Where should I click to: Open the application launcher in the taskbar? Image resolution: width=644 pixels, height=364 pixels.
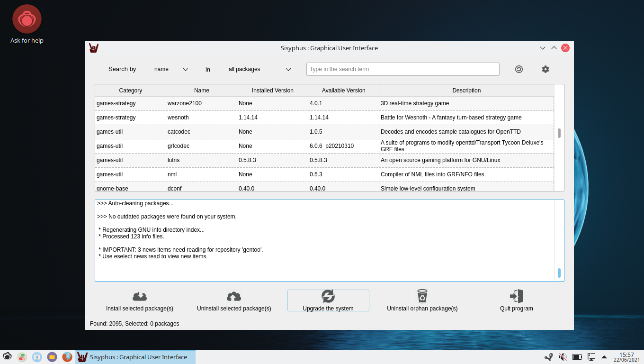pos(7,357)
